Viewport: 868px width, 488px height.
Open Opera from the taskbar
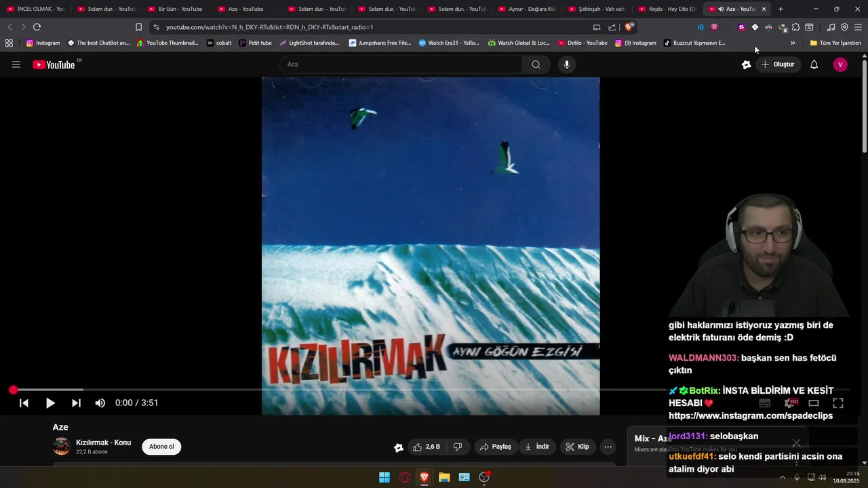(405, 477)
